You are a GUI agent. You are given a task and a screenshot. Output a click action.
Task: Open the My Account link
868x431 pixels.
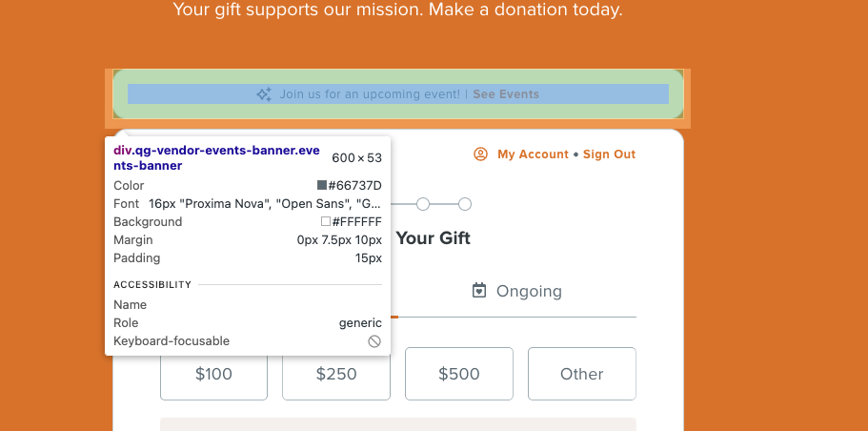pos(533,154)
